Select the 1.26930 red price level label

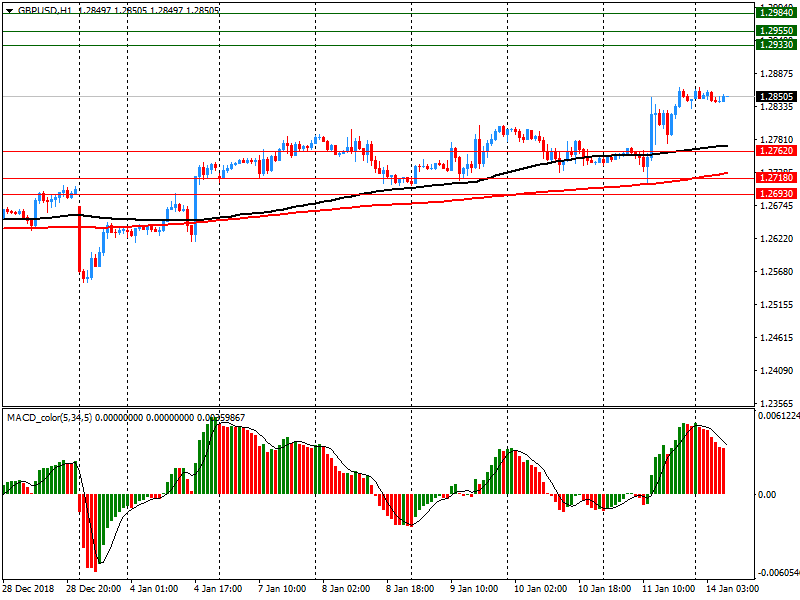click(x=777, y=193)
